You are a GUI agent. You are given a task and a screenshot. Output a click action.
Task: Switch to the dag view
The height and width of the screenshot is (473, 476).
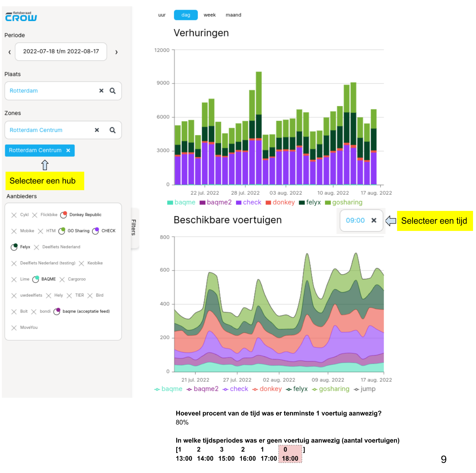[186, 15]
